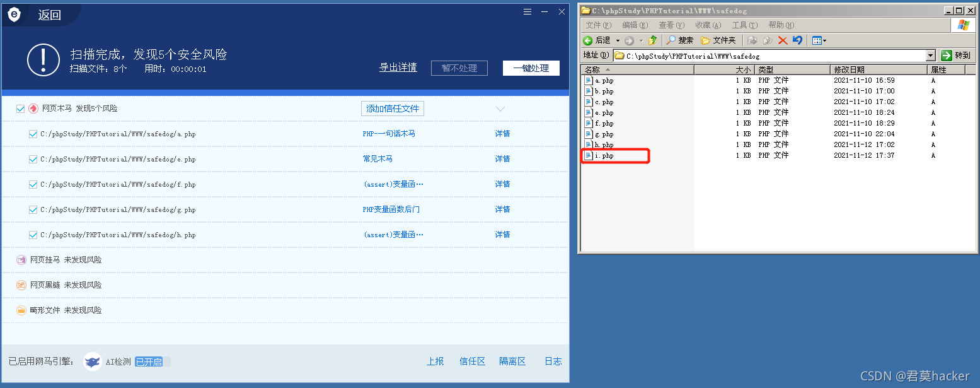This screenshot has width=980, height=388.
Task: Open the address bar dropdown arrow
Action: [931, 56]
